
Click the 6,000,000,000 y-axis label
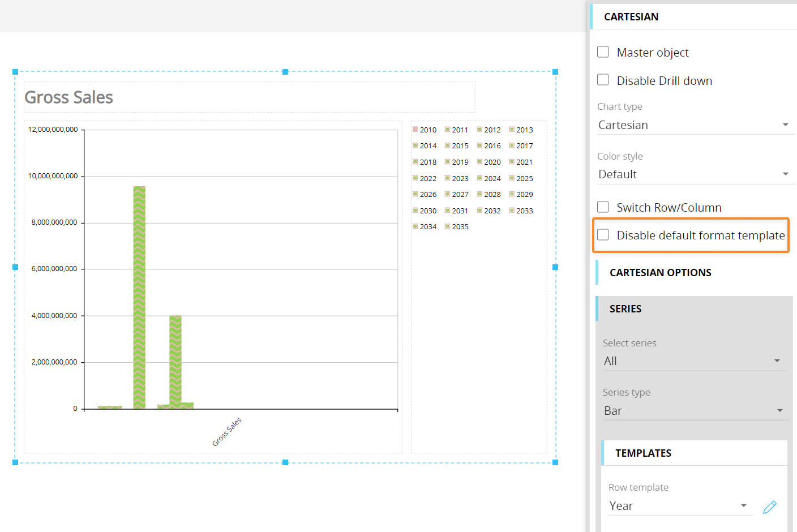[54, 269]
